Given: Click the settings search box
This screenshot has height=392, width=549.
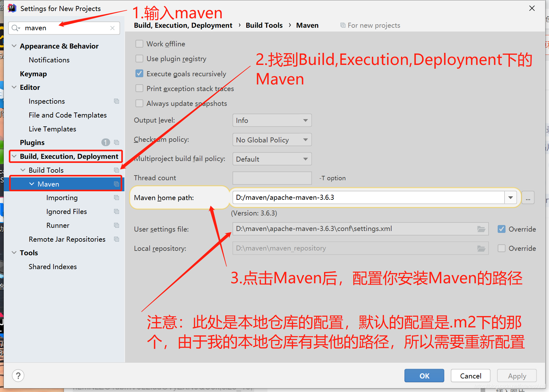Looking at the screenshot, I should coord(64,28).
